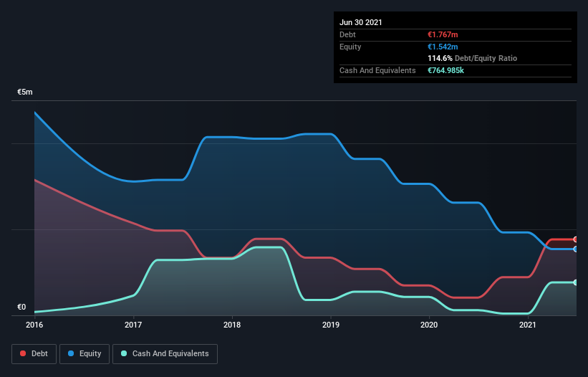Select the 2018 x-axis label
The width and height of the screenshot is (588, 377).
[232, 325]
